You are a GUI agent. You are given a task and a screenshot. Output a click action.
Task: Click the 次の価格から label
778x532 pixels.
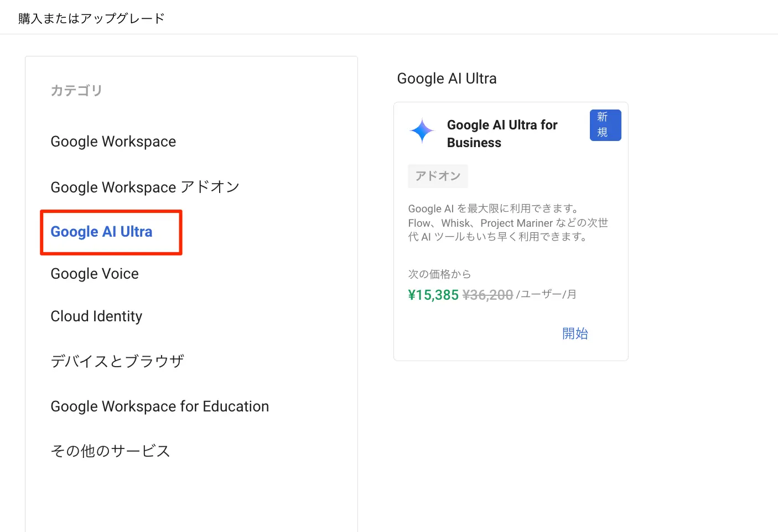point(439,274)
